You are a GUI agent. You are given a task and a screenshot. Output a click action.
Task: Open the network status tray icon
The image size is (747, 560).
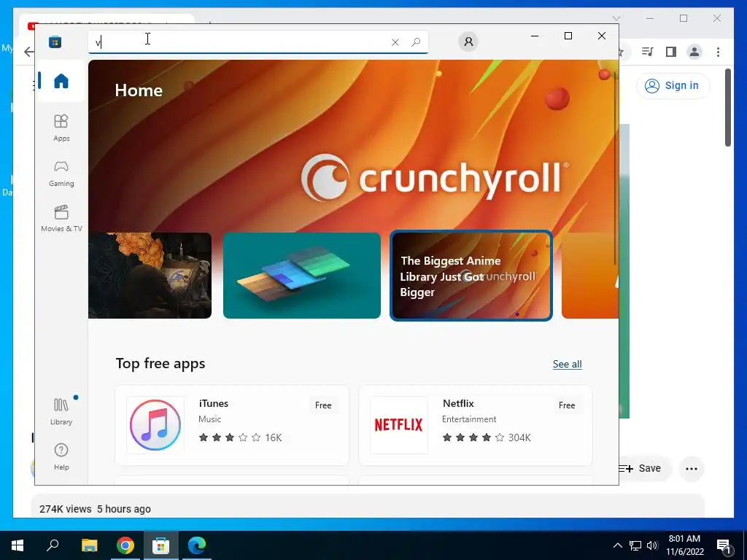pyautogui.click(x=635, y=545)
